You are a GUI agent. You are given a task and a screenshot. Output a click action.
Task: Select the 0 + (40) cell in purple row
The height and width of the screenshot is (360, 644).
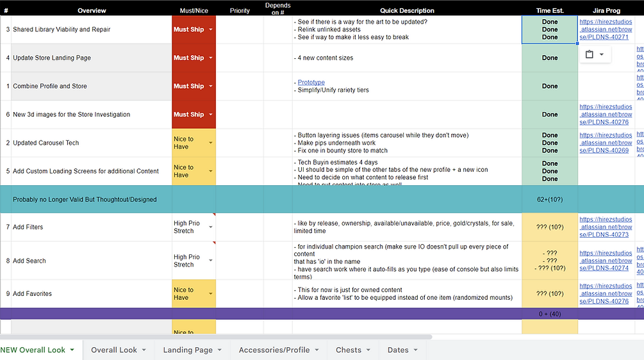pyautogui.click(x=550, y=314)
